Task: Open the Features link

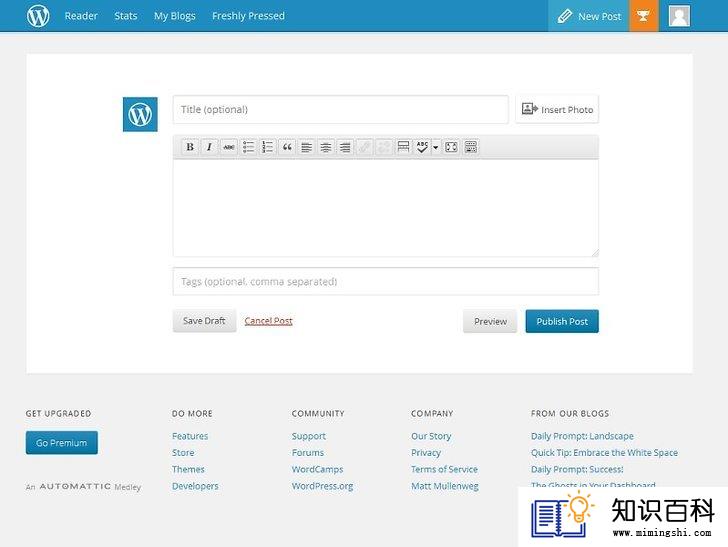Action: tap(190, 436)
